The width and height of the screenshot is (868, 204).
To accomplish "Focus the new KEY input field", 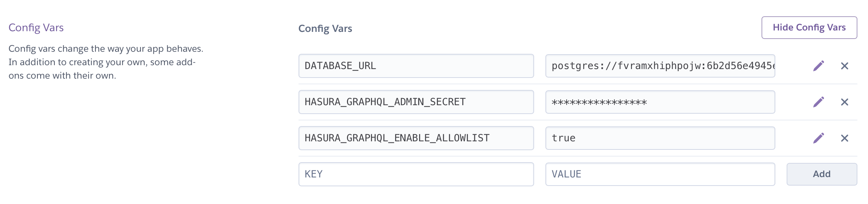I will tap(416, 174).
